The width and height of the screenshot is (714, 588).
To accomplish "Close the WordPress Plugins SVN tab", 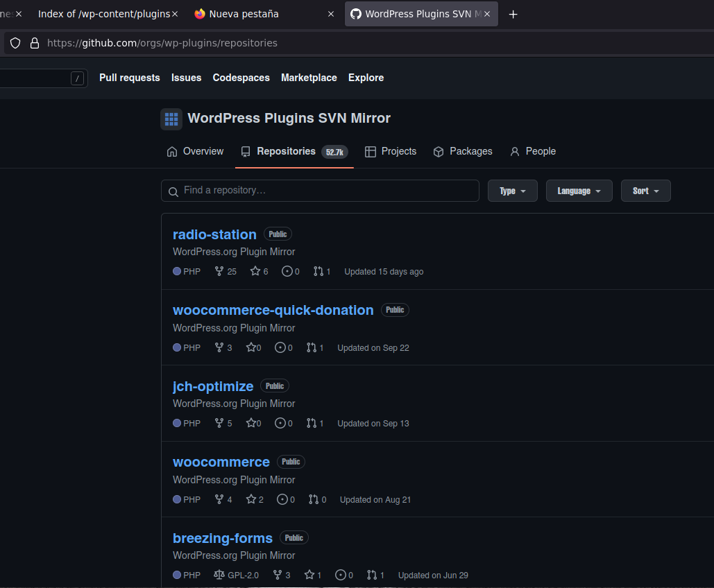I will pyautogui.click(x=487, y=14).
